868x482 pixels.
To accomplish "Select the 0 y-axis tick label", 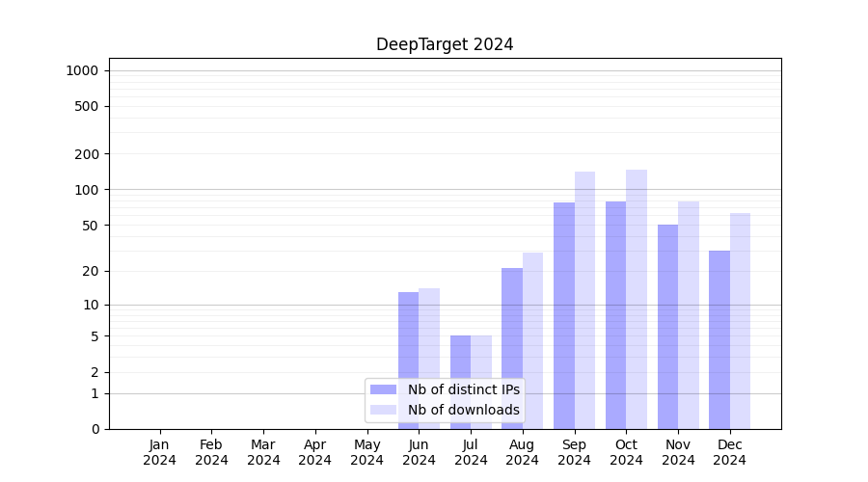I will (x=95, y=429).
